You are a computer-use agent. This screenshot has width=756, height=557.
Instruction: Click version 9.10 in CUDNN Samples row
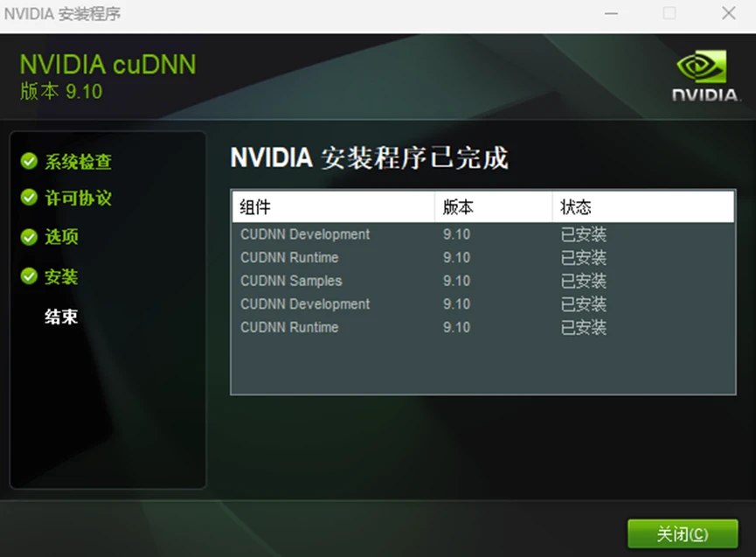(x=456, y=281)
